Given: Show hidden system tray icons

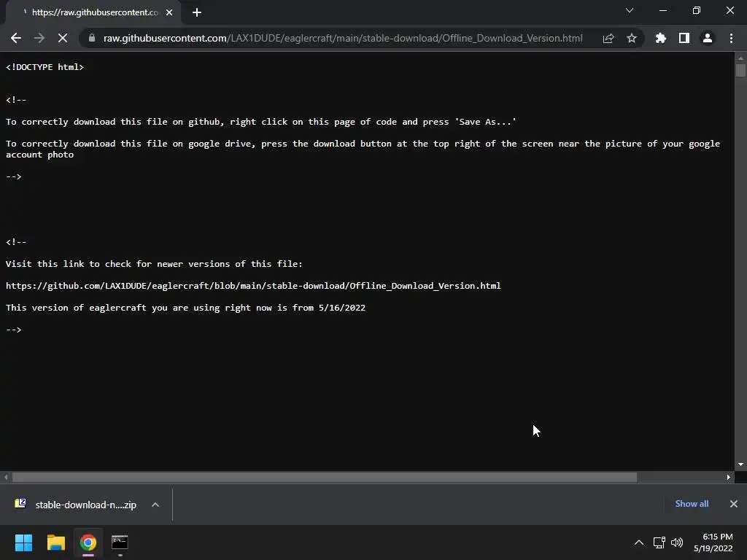Looking at the screenshot, I should click(x=639, y=542).
